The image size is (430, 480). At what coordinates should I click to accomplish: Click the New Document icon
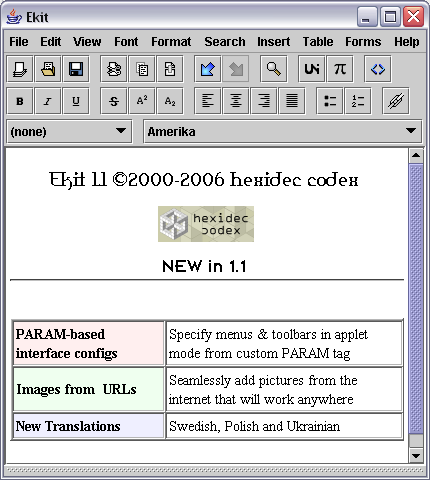(x=20, y=69)
